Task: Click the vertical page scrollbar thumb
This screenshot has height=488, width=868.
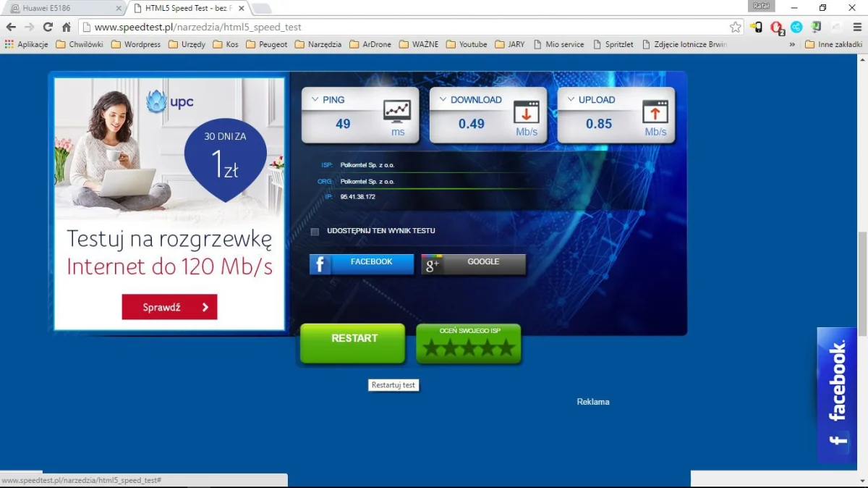Action: click(x=862, y=283)
